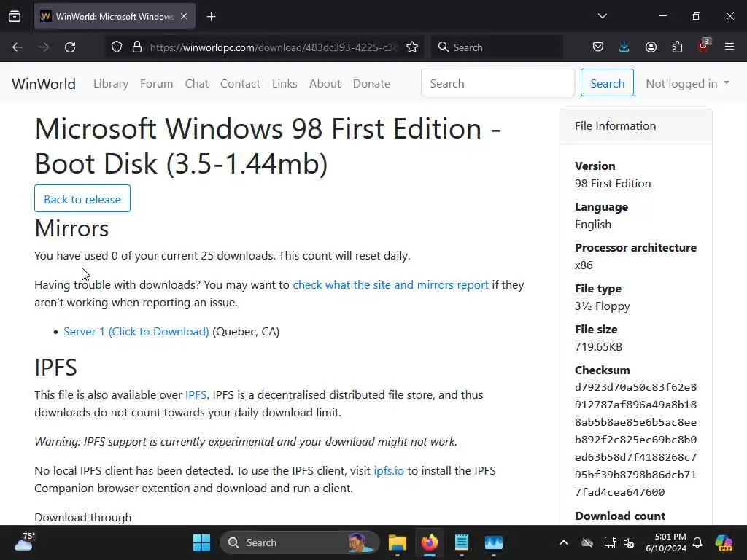Open the IPFS link
This screenshot has height=560, width=747.
(x=196, y=394)
